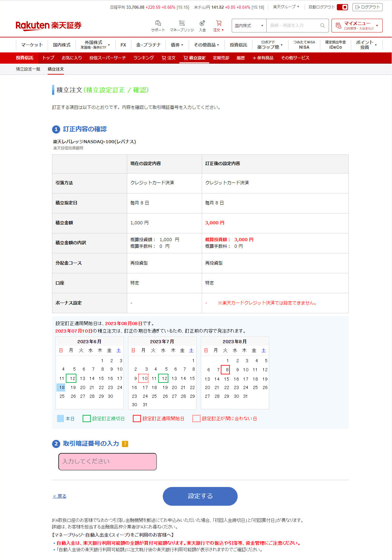
Task: Click the search magnifier icon
Action: tap(322, 26)
